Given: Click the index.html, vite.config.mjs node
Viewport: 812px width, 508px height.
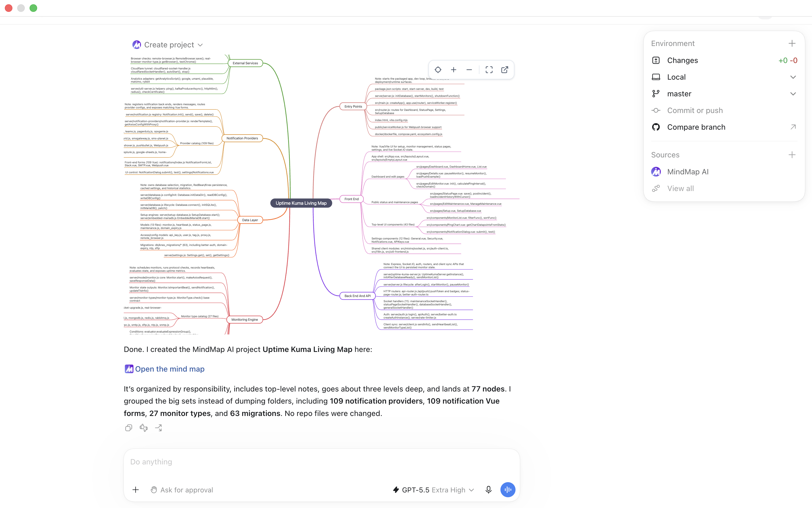Looking at the screenshot, I should point(391,120).
